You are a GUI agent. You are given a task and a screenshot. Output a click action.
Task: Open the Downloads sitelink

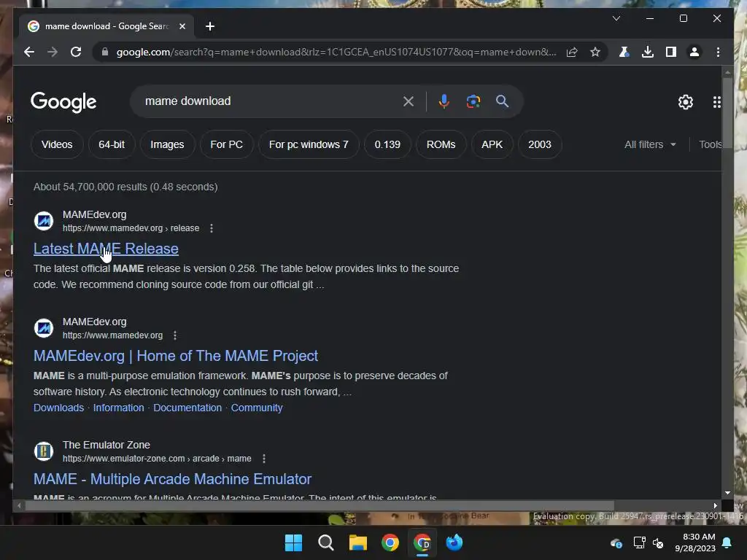click(58, 408)
